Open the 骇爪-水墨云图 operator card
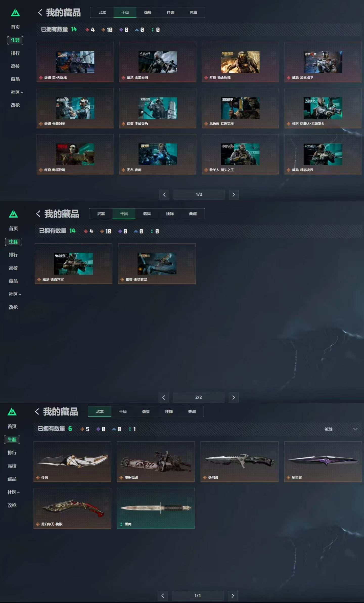Image resolution: width=364 pixels, height=603 pixels. click(157, 62)
